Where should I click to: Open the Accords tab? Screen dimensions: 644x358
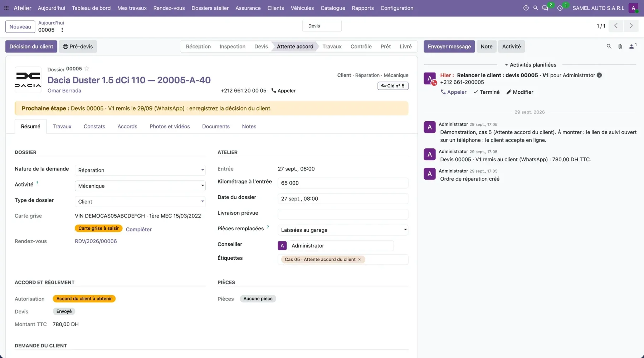(x=127, y=126)
